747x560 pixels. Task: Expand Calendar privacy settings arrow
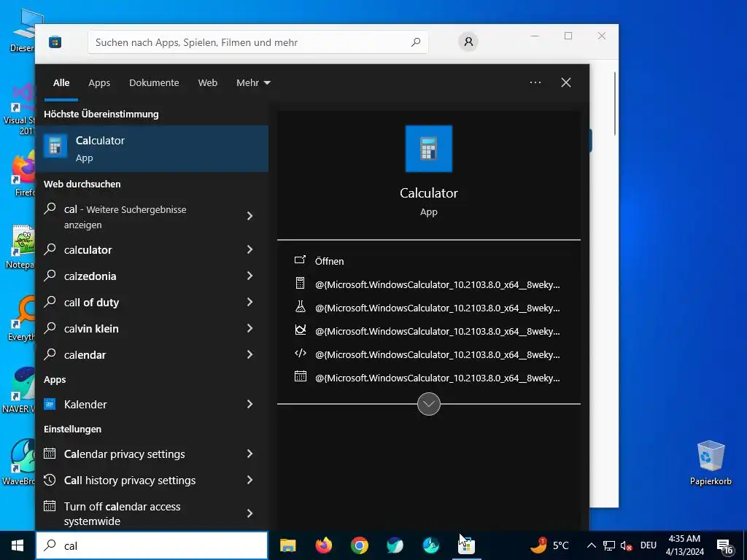click(x=249, y=454)
